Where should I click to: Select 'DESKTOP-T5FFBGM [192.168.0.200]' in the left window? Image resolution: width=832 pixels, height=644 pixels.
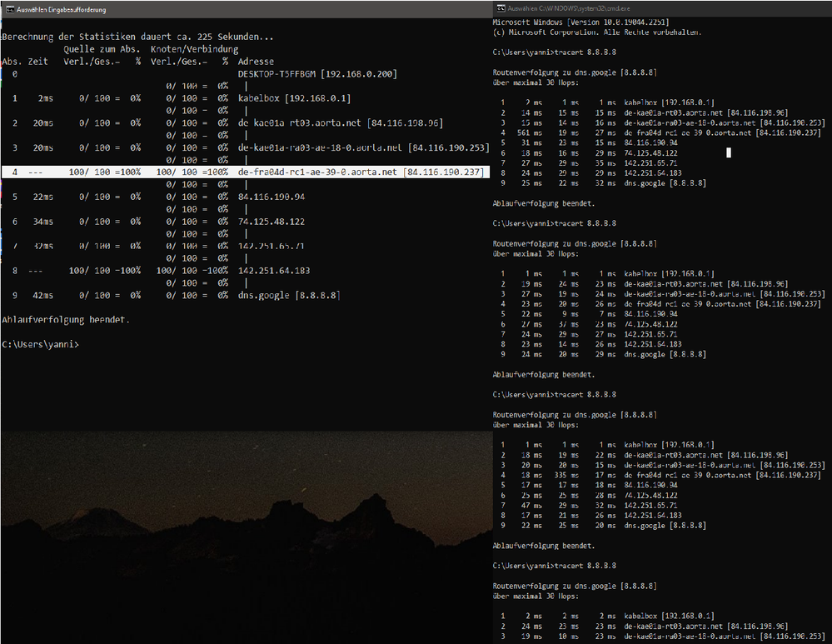[317, 74]
